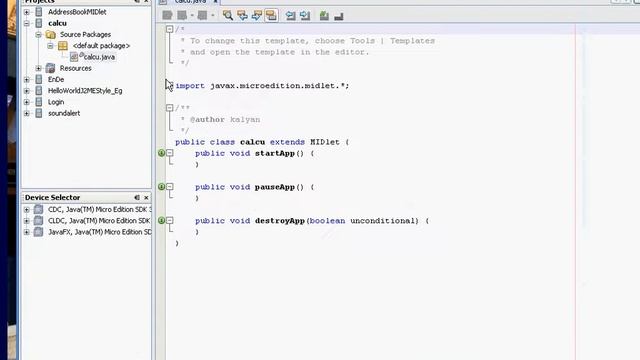Click the Uncomment icon at toolbar end
This screenshot has width=640, height=360.
click(x=339, y=16)
